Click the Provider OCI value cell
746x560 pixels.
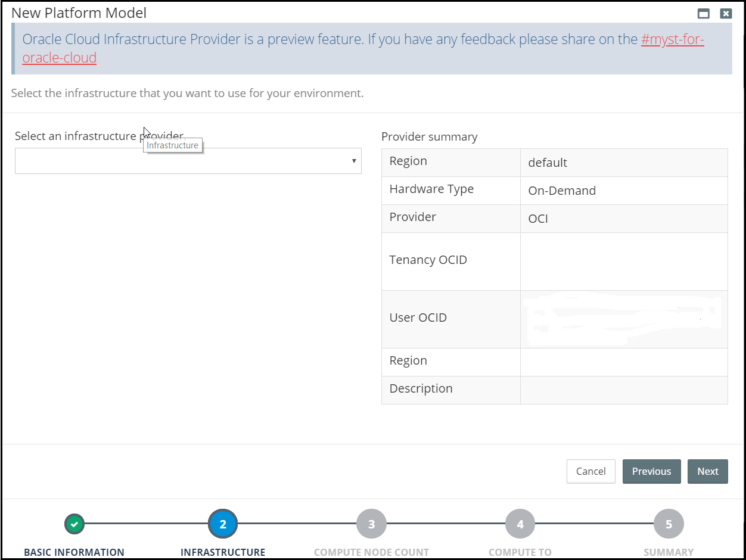[x=623, y=219]
